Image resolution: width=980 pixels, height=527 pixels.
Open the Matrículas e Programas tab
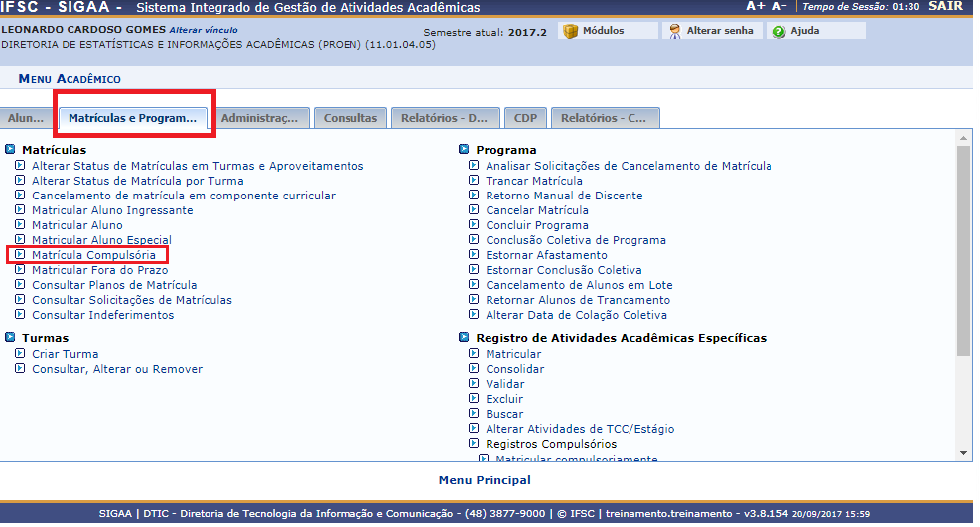pos(133,118)
